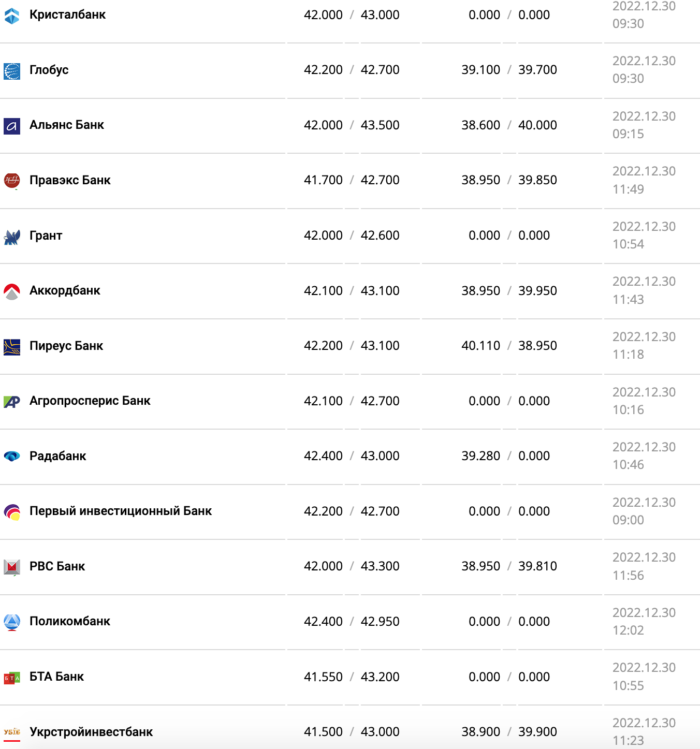Click the Аккордбанк red logo icon
This screenshot has height=749, width=700.
coord(12,291)
